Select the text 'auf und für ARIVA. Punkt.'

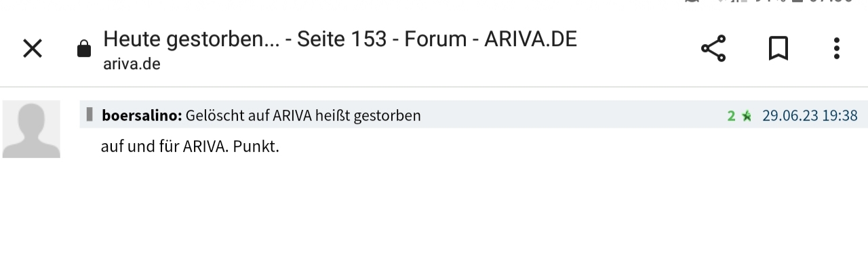tap(190, 146)
